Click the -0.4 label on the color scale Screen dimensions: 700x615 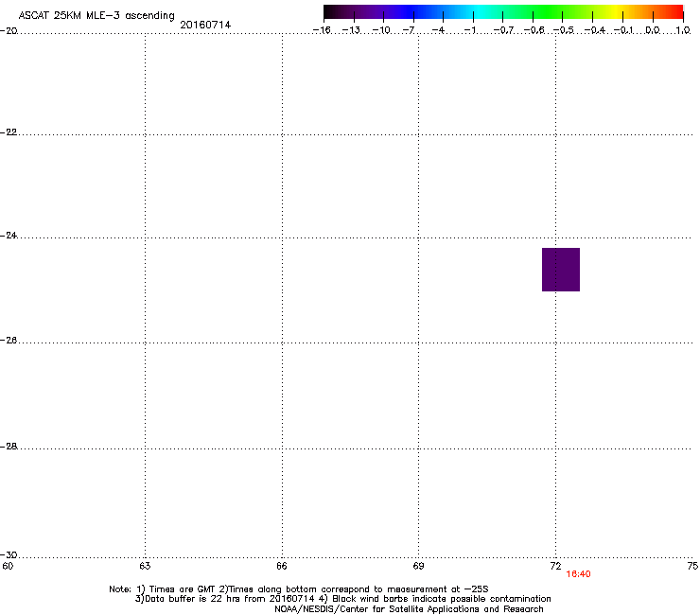595,30
